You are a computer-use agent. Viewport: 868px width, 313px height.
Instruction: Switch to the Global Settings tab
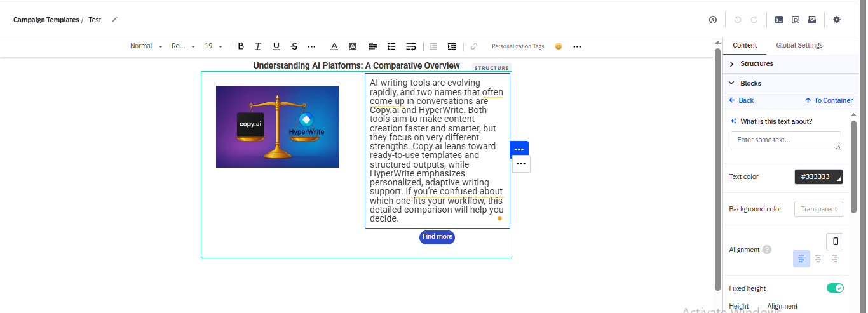[799, 45]
